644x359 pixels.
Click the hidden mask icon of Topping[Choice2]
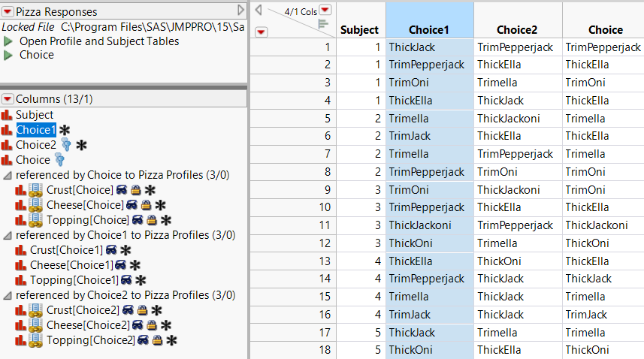tap(143, 339)
